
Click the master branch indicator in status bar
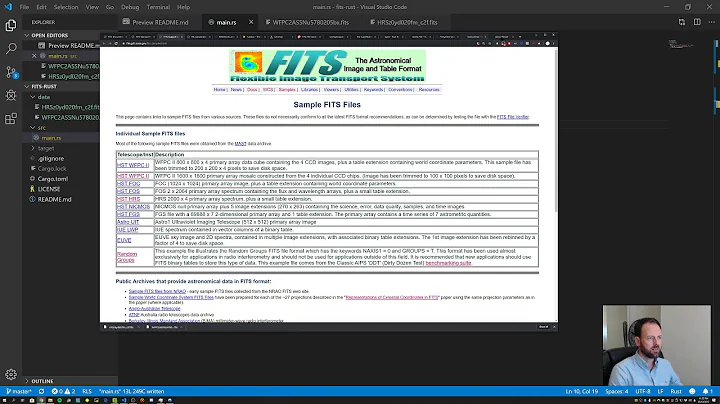click(x=19, y=391)
